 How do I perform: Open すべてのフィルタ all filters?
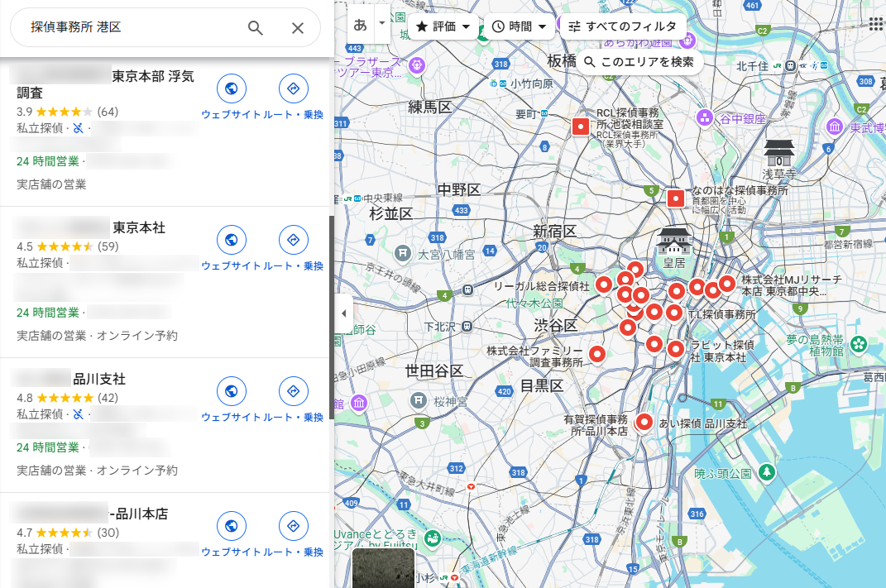(x=623, y=26)
